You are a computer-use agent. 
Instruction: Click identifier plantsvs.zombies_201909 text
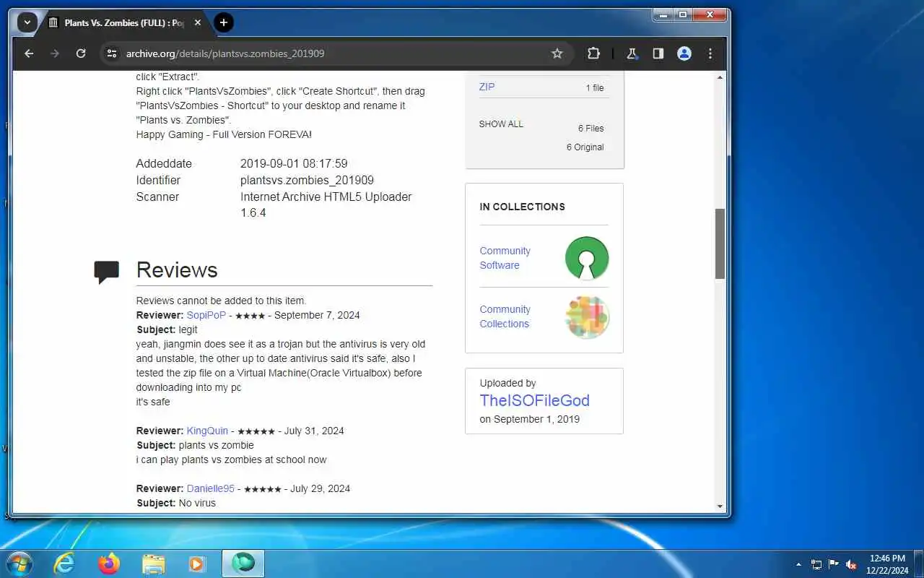(x=307, y=181)
